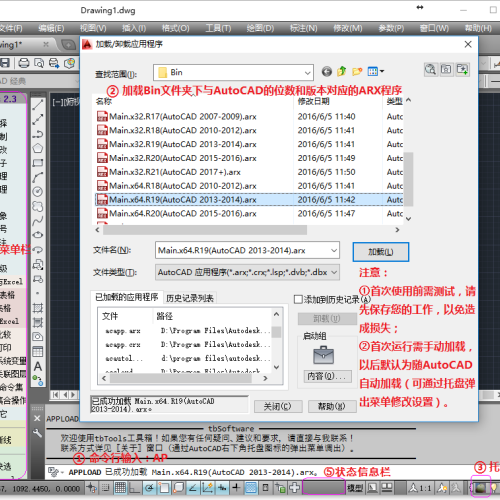Toggle Object Snap in the status bar
The image size is (500, 500).
164,488
